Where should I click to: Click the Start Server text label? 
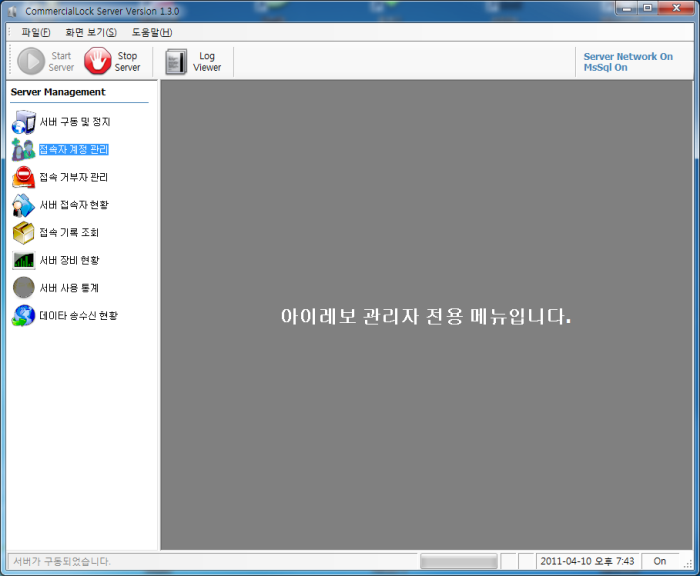[x=61, y=62]
